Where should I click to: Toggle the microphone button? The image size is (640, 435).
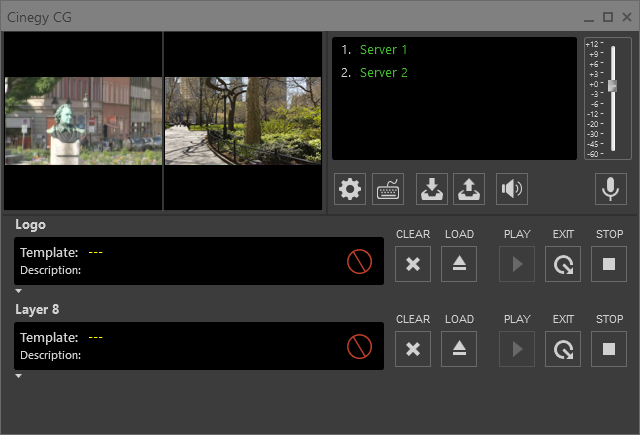[x=608, y=189]
